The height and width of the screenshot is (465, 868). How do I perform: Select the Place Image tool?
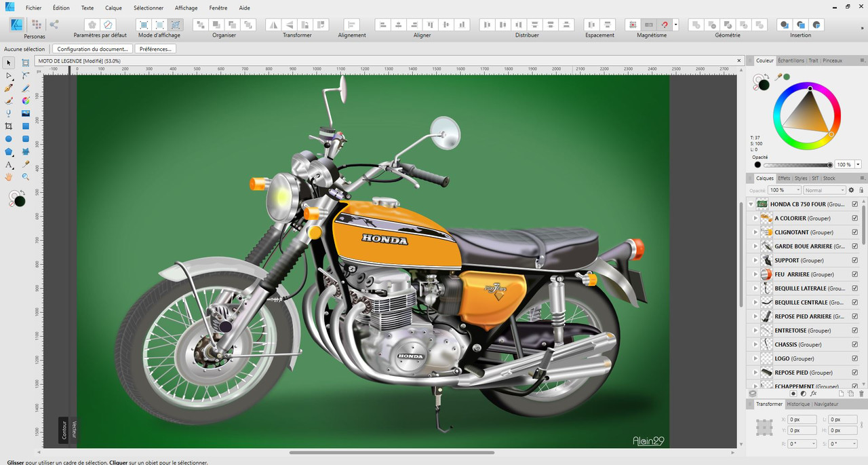click(x=26, y=113)
